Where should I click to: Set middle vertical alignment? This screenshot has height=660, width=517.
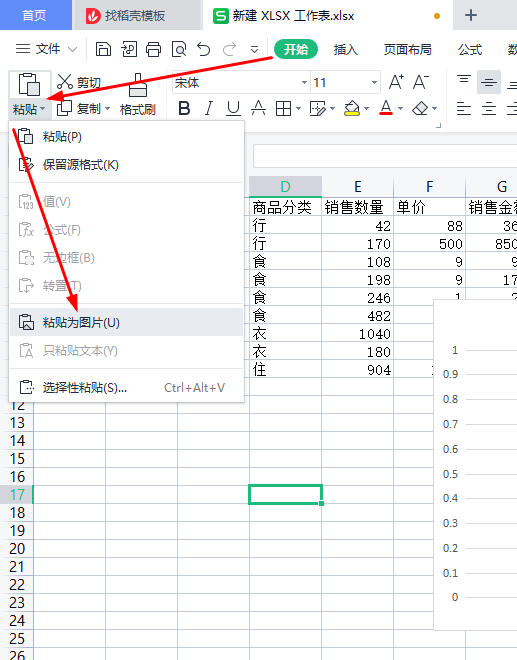(x=489, y=82)
